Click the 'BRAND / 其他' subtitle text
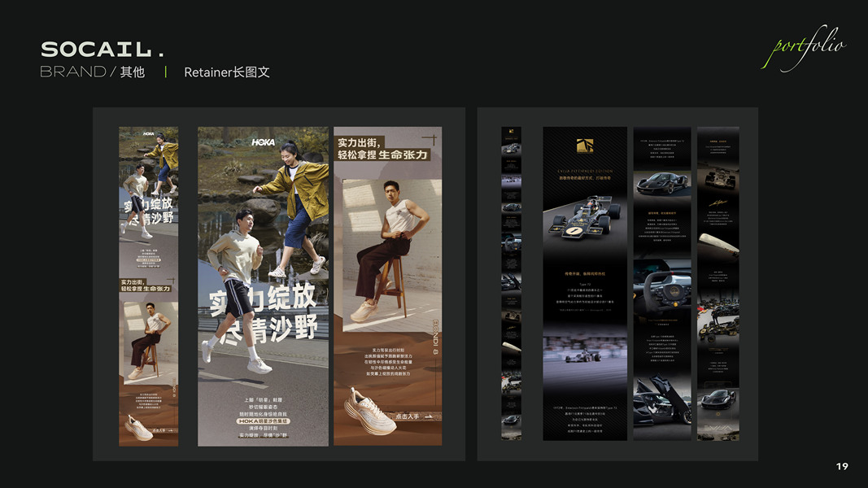The height and width of the screenshot is (488, 868). 92,72
